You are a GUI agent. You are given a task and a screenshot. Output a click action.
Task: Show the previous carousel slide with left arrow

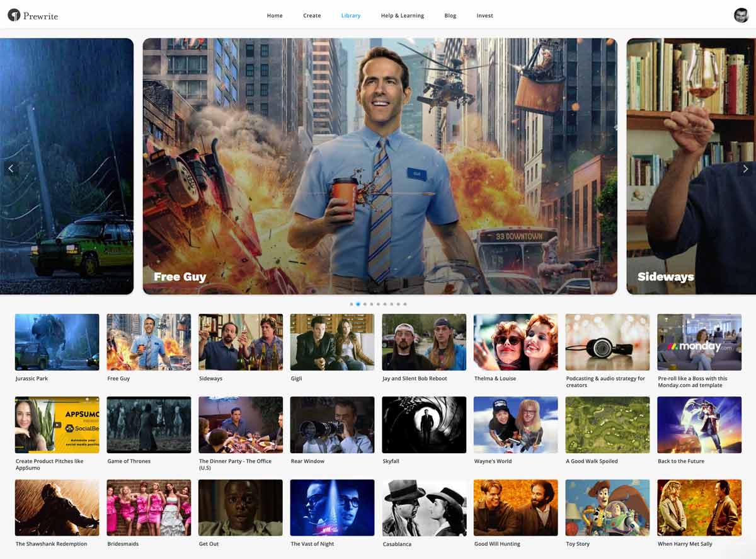click(10, 168)
